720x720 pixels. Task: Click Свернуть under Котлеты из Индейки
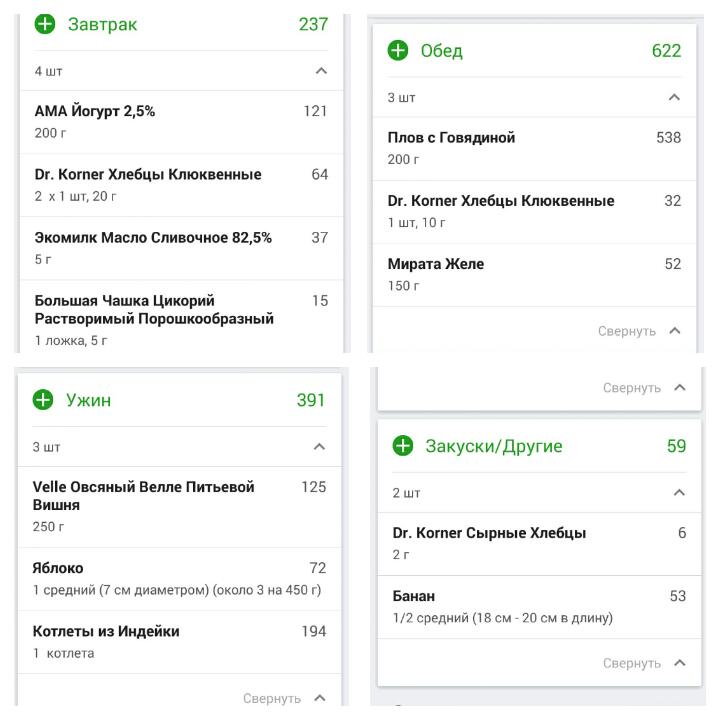(284, 698)
